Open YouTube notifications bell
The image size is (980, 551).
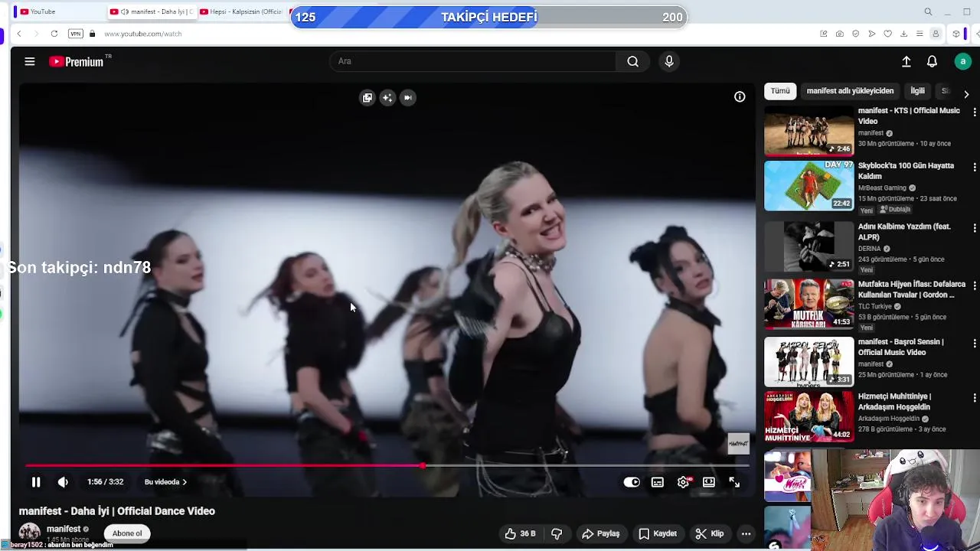[x=932, y=61]
